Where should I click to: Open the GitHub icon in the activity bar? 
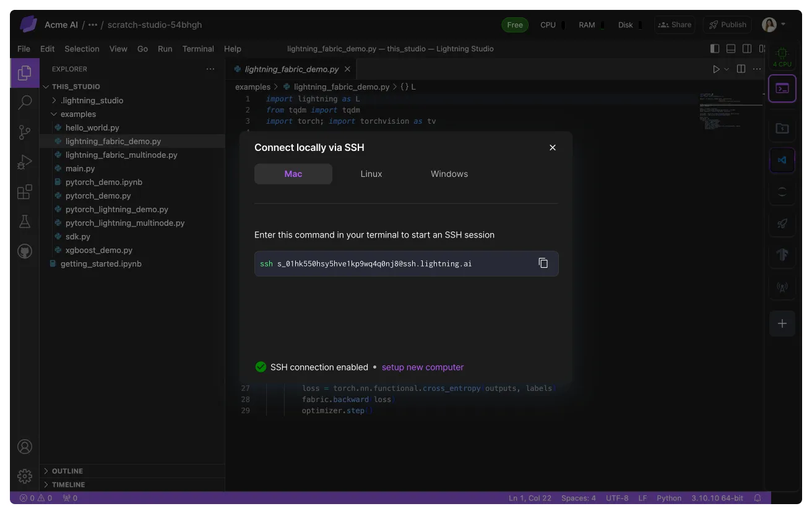click(x=25, y=251)
